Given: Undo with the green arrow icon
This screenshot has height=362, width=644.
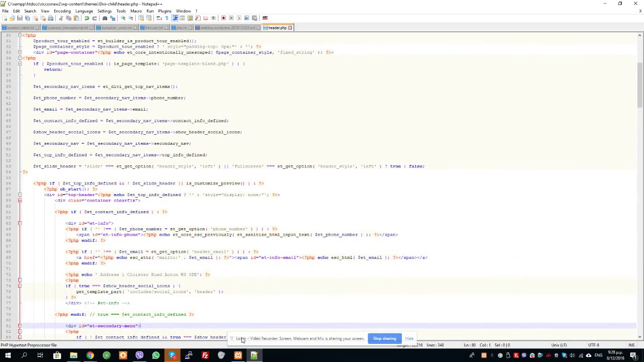Looking at the screenshot, I should pos(87,18).
